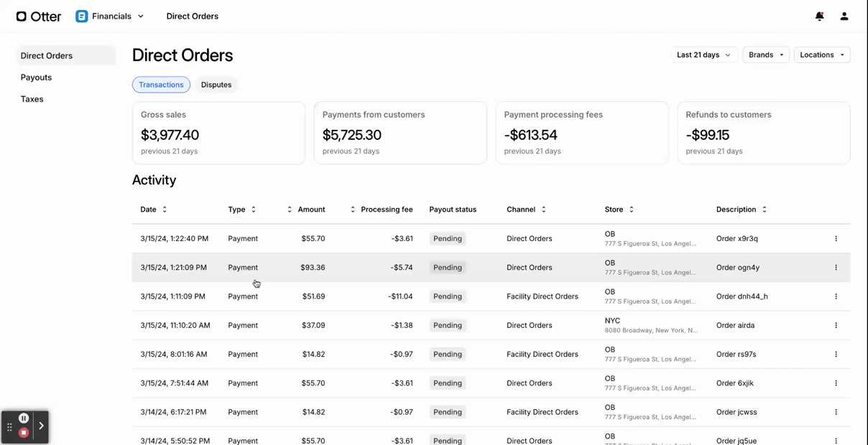
Task: Click the Direct Orders breadcrumb at the top
Action: [192, 16]
